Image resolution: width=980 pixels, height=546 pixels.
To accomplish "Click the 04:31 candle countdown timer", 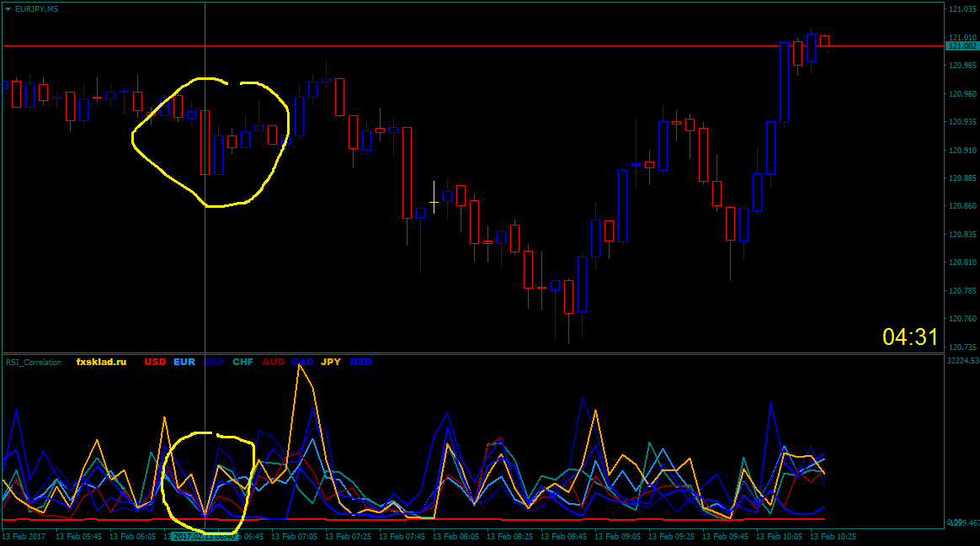I will click(x=910, y=337).
